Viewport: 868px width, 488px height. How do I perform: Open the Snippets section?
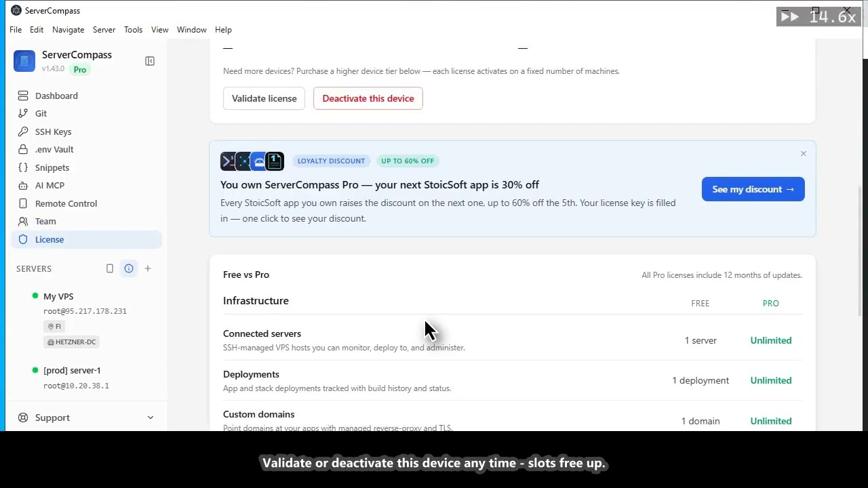(x=87, y=167)
